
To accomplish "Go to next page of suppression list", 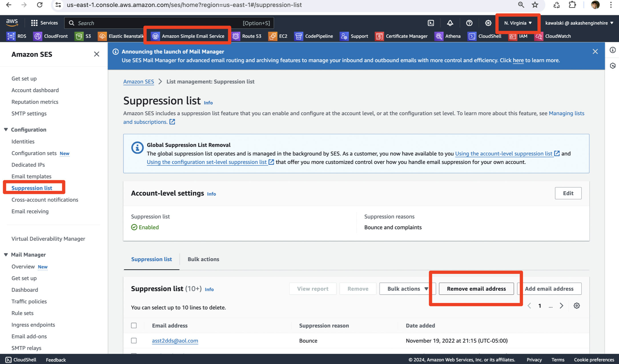I will click(x=561, y=306).
